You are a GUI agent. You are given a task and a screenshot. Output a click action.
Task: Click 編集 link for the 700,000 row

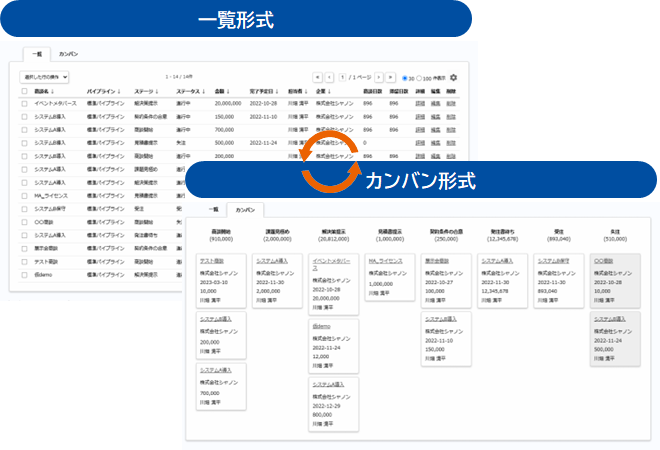pyautogui.click(x=436, y=130)
